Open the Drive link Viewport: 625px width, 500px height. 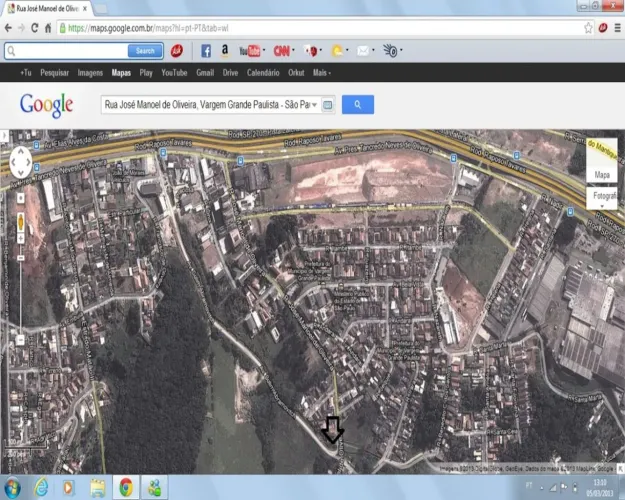(x=230, y=73)
